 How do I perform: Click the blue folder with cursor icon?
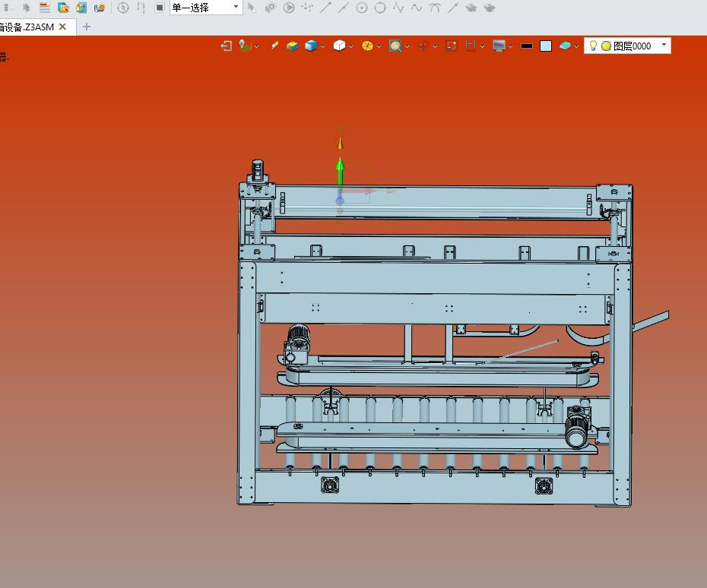63,7
